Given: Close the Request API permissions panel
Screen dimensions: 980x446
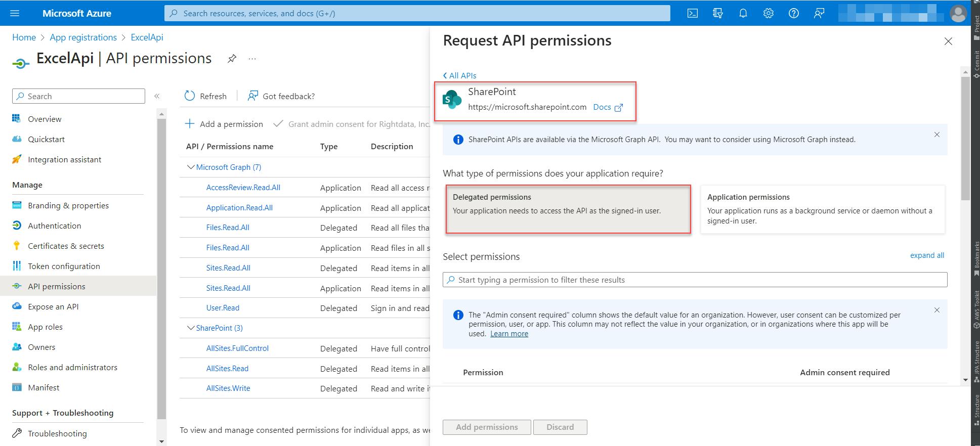Looking at the screenshot, I should point(948,41).
